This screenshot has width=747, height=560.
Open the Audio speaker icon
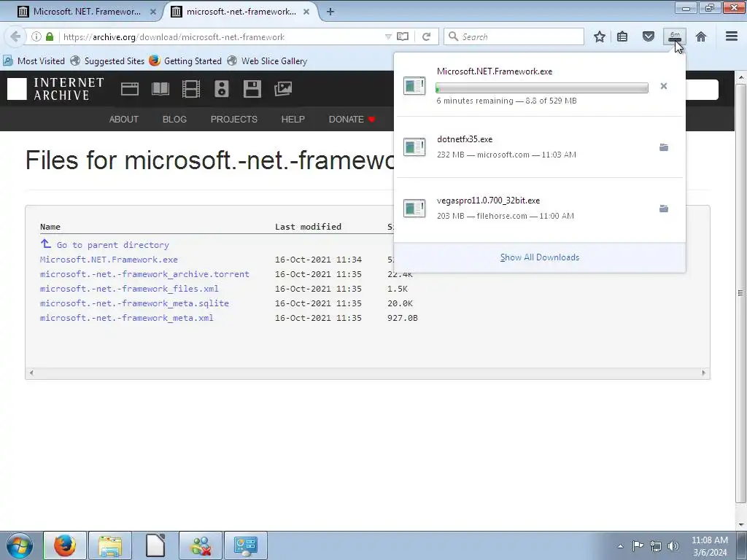222,89
